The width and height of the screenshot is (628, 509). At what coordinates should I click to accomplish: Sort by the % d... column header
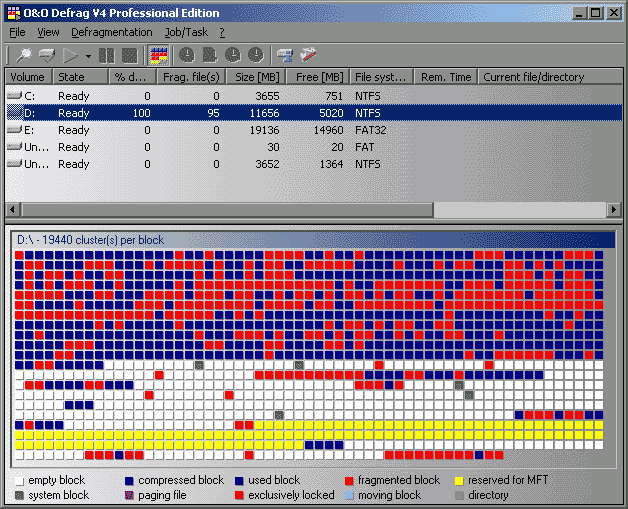pos(133,76)
